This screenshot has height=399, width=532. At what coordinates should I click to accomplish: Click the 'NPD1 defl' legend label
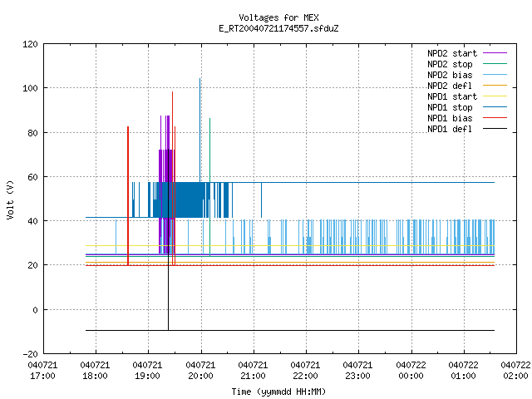(450, 130)
